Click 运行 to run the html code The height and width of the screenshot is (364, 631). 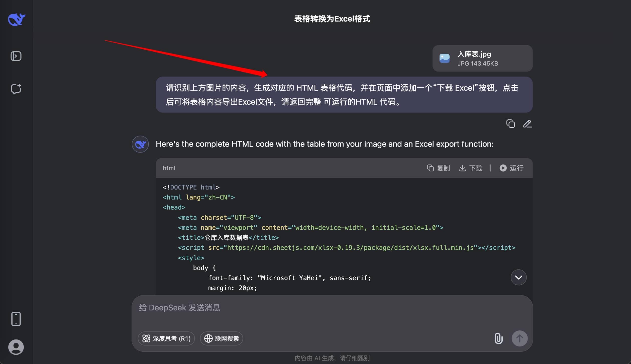[x=511, y=168]
